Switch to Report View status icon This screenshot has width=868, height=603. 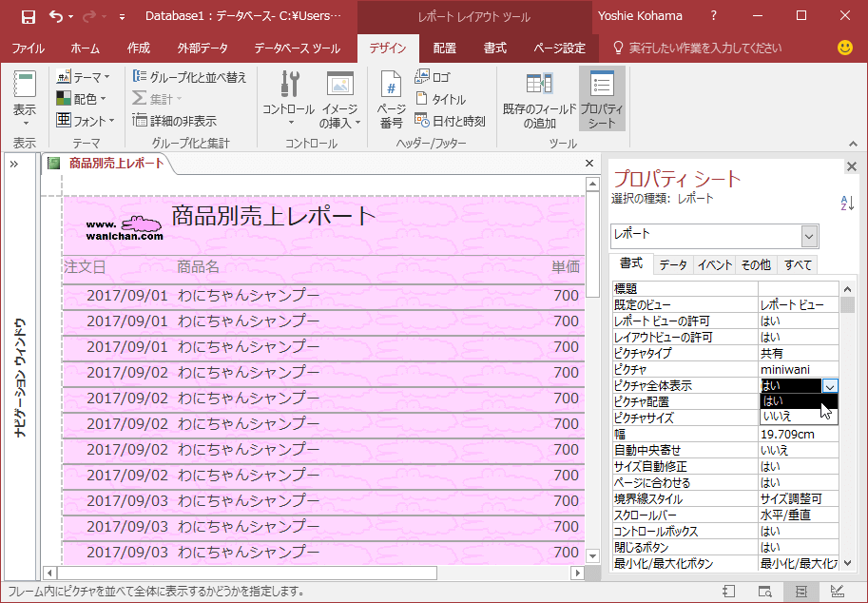(728, 592)
